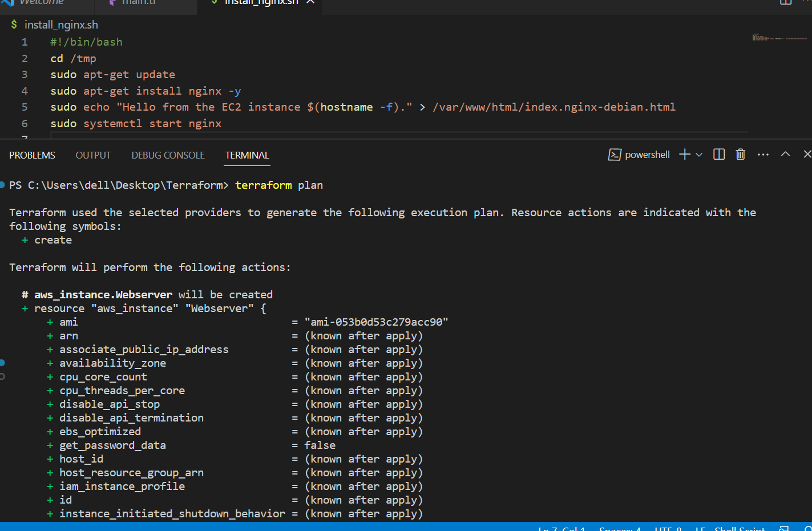Screen dimensions: 812x531
Task: Click '# aws_instance.Webserver will be created' line
Action: point(147,294)
